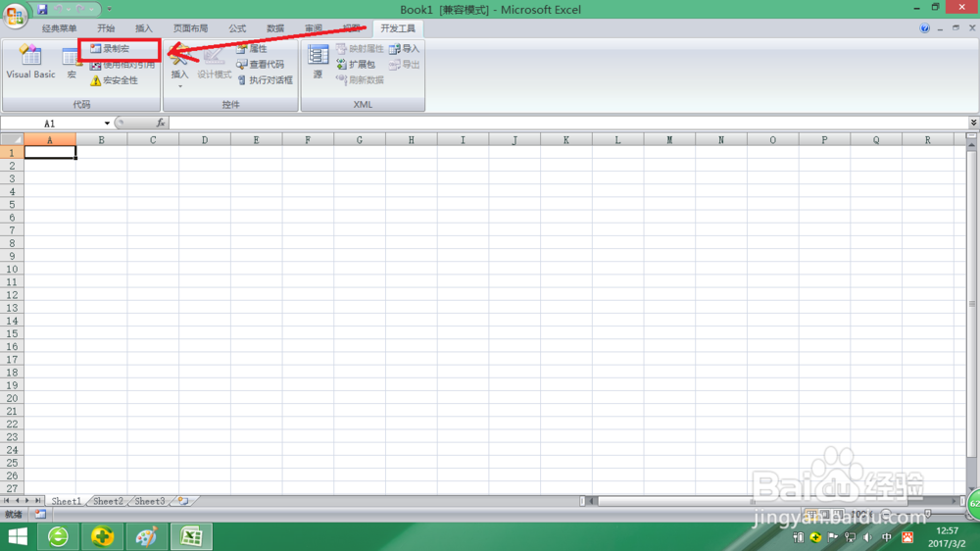The image size is (980, 551).
Task: Open the Windows Start button
Action: click(x=18, y=536)
